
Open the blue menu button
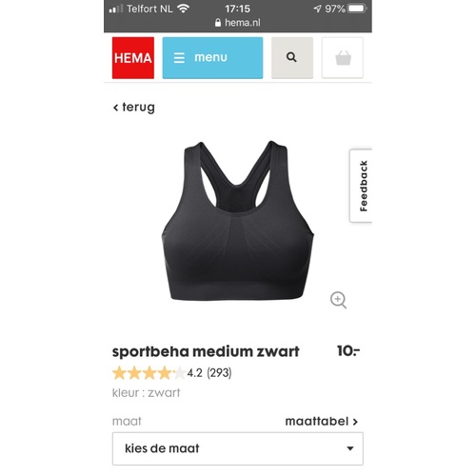pos(212,58)
